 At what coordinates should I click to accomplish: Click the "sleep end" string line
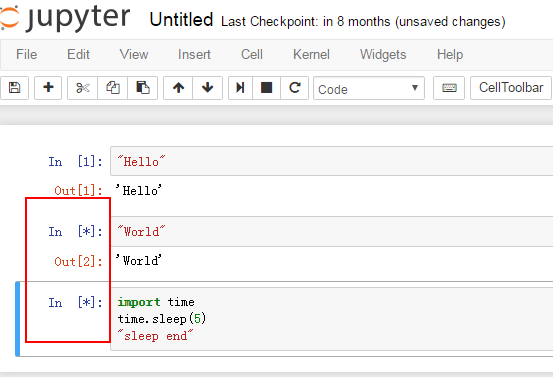(x=155, y=335)
